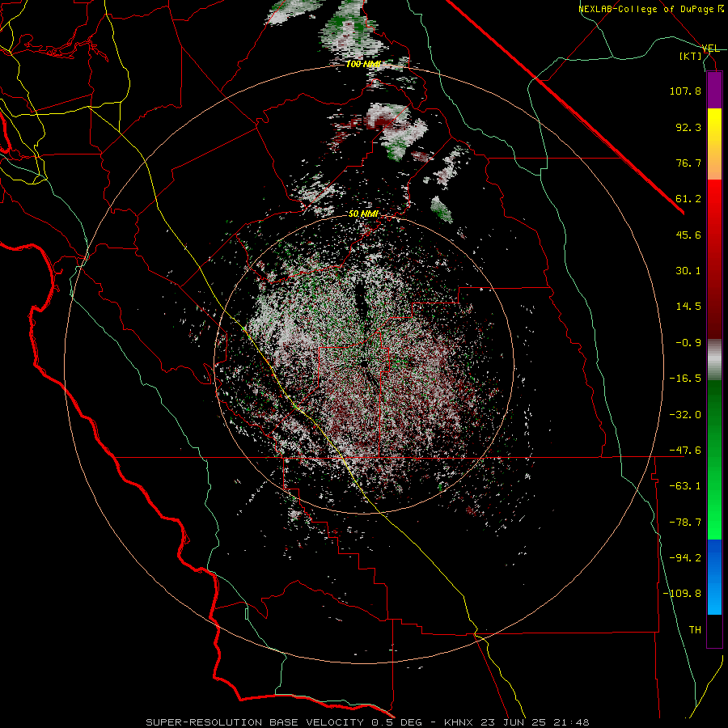Click the Super-Resolution Base Velocity caption
Viewport: 728px width, 728px height.
[x=367, y=722]
